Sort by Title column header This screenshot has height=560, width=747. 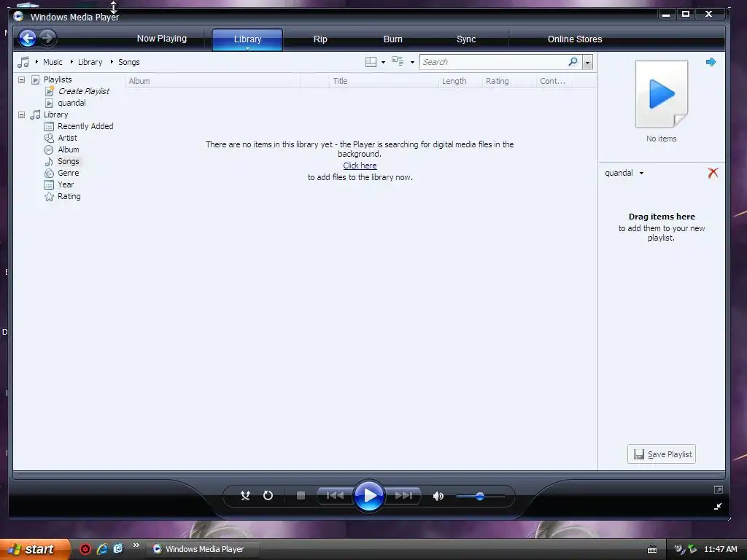pos(384,81)
